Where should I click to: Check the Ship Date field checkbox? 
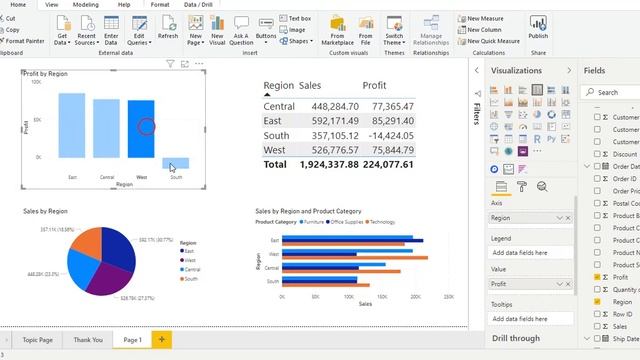click(x=597, y=338)
